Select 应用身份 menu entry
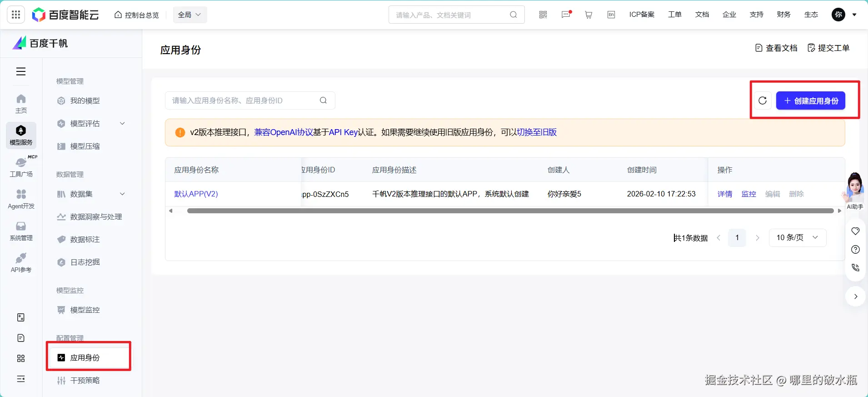This screenshot has height=397, width=868. (89, 358)
